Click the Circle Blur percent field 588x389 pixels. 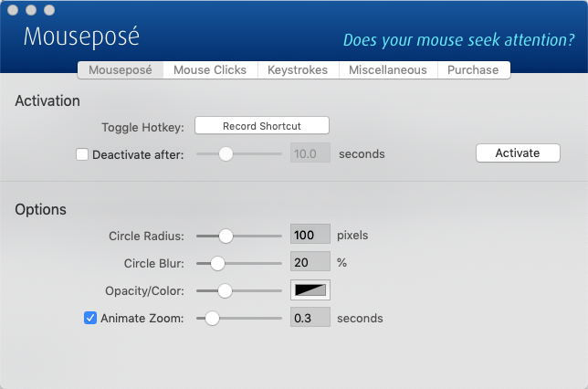pyautogui.click(x=310, y=263)
